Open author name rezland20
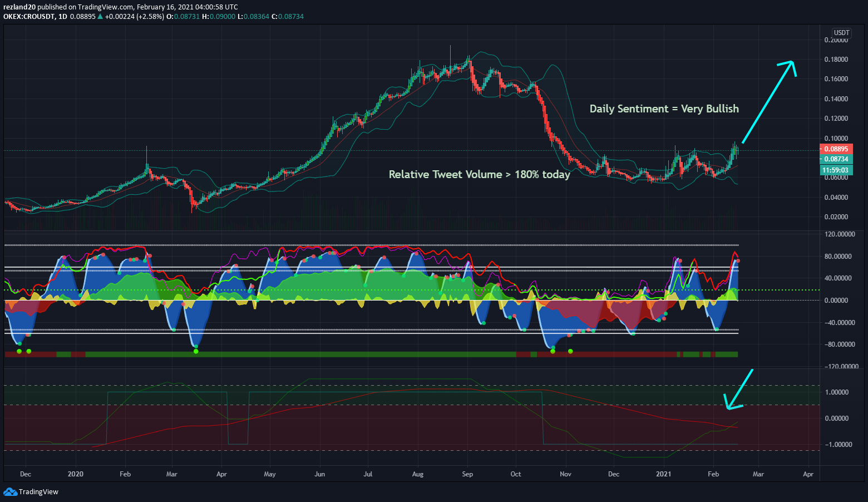 pyautogui.click(x=19, y=7)
